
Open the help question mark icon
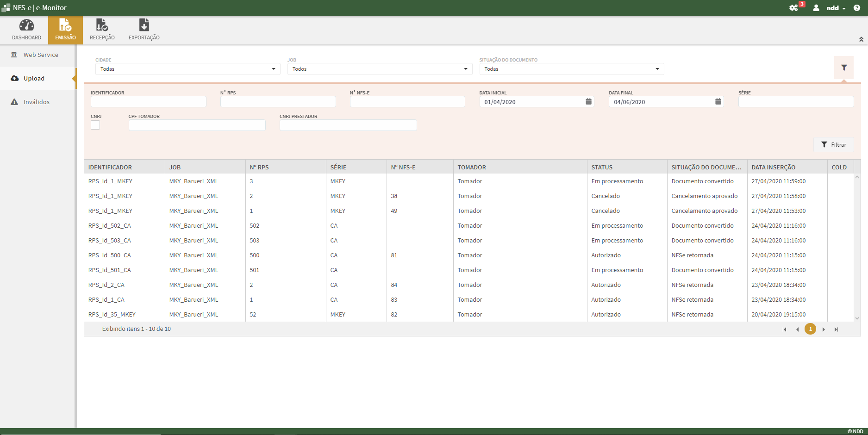coord(857,8)
